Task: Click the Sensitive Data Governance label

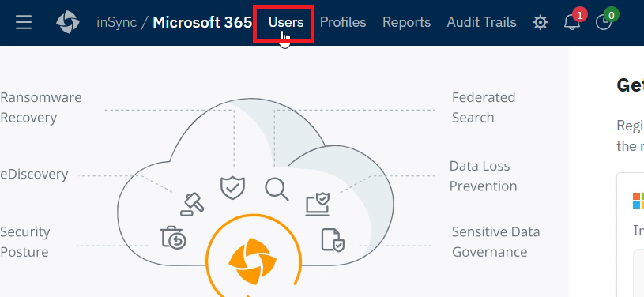Action: [495, 242]
